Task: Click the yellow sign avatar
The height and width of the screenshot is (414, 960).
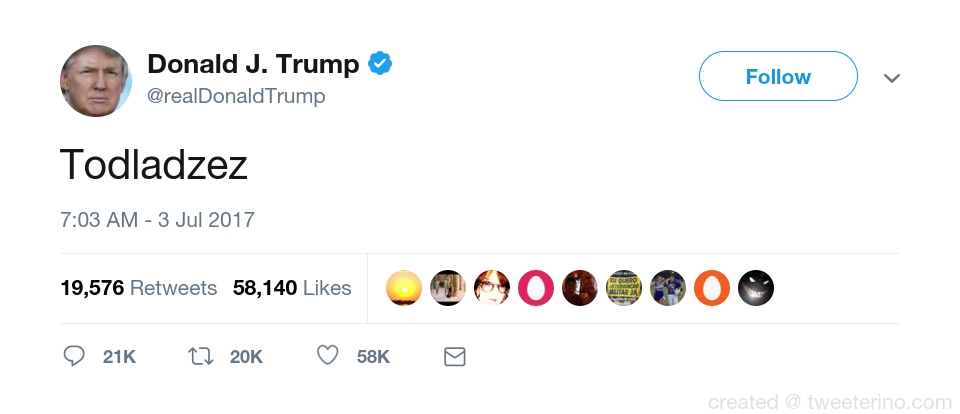Action: point(624,288)
